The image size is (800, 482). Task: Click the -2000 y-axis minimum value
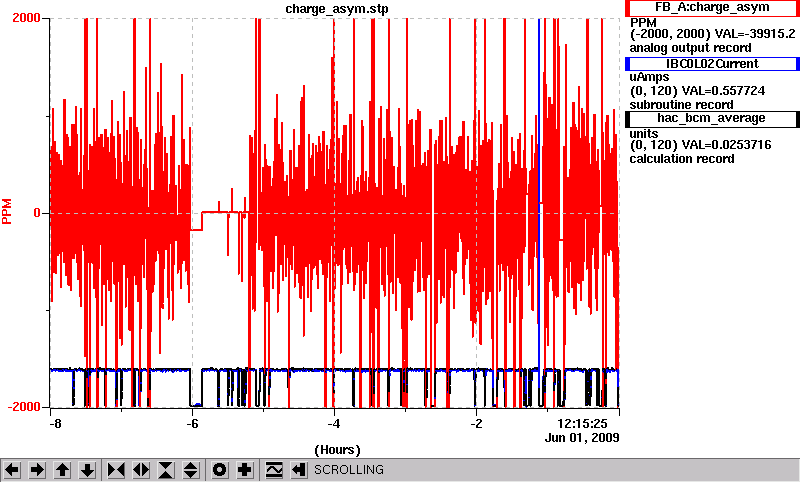point(24,407)
